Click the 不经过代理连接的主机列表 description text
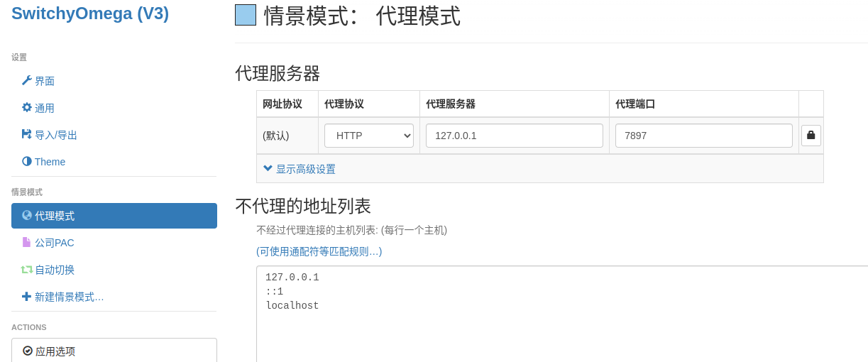Viewport: 868px width, 362px height. [x=352, y=230]
